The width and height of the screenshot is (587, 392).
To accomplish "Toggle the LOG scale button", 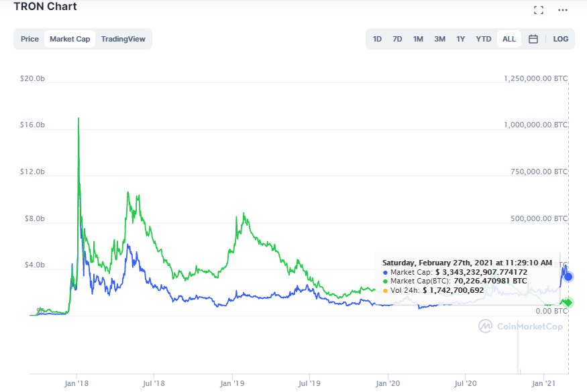I will (561, 39).
